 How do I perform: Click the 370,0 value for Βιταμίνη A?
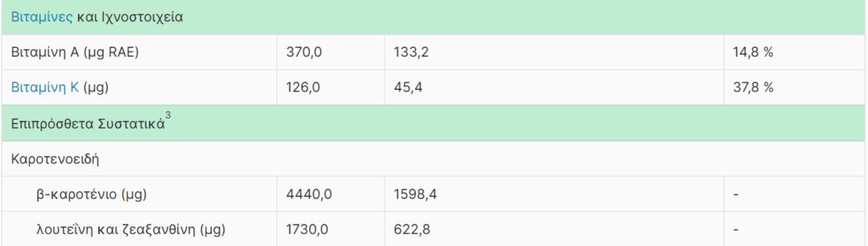point(304,52)
